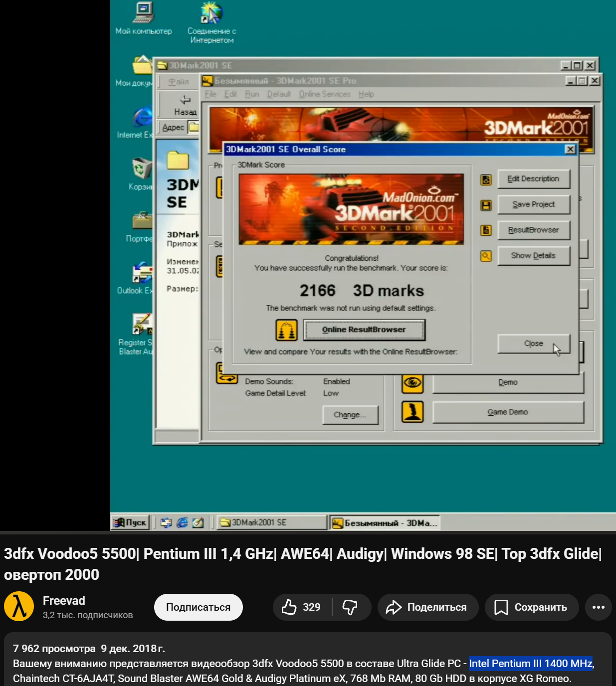This screenshot has width=616, height=686.
Task: Click the Сохранить save button
Action: (532, 607)
